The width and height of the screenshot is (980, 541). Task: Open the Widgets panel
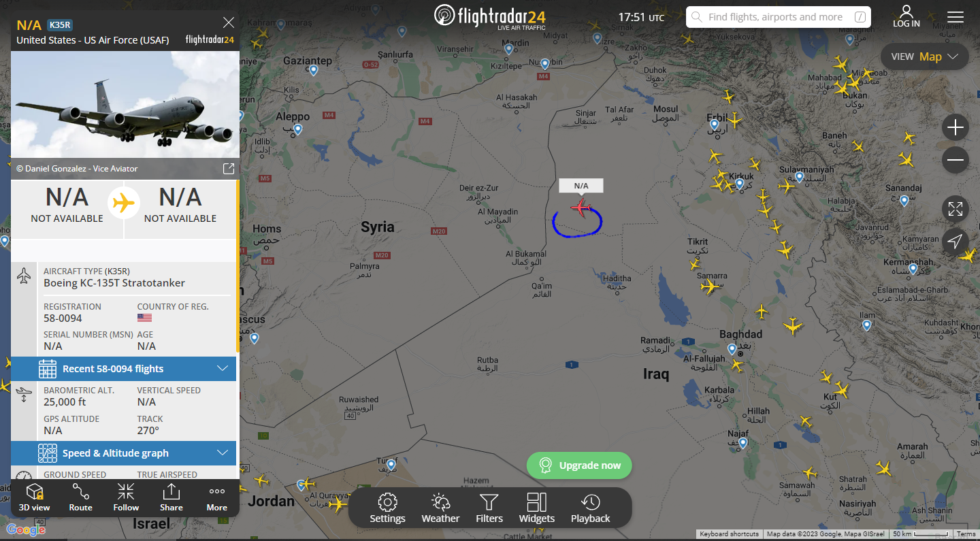(x=537, y=508)
